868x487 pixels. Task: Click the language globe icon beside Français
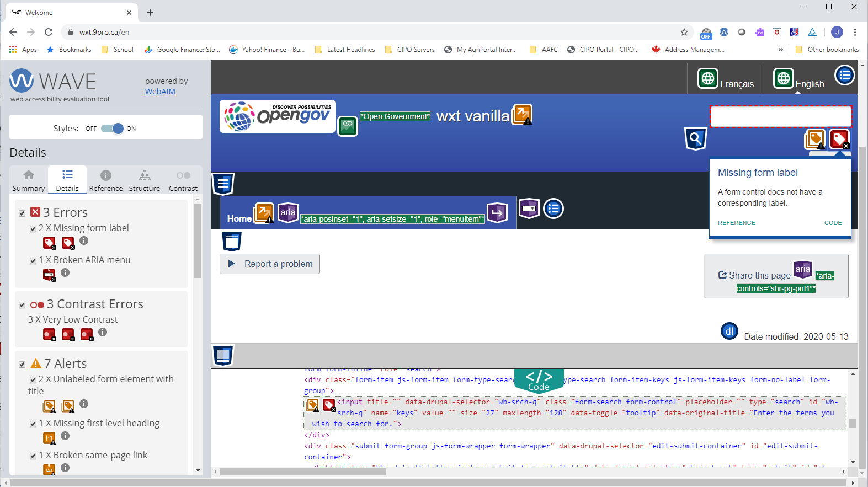coord(708,78)
